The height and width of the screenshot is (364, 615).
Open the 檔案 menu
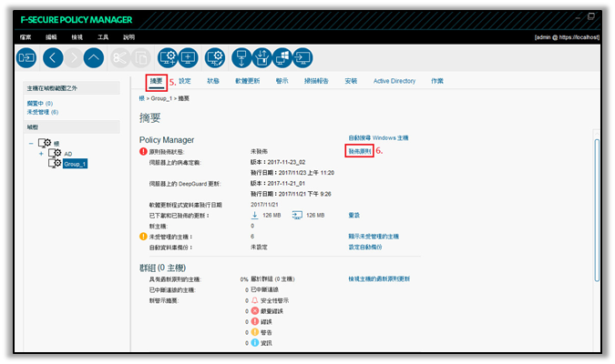pyautogui.click(x=26, y=37)
